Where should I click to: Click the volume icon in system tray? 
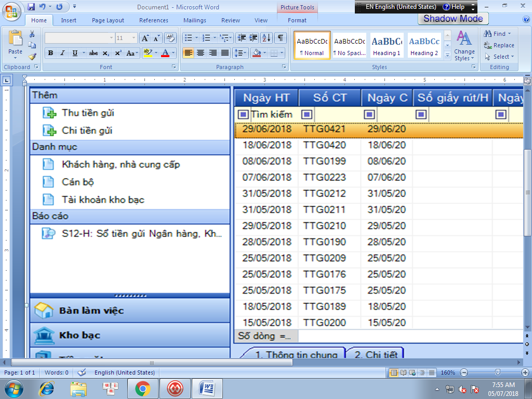coord(462,389)
